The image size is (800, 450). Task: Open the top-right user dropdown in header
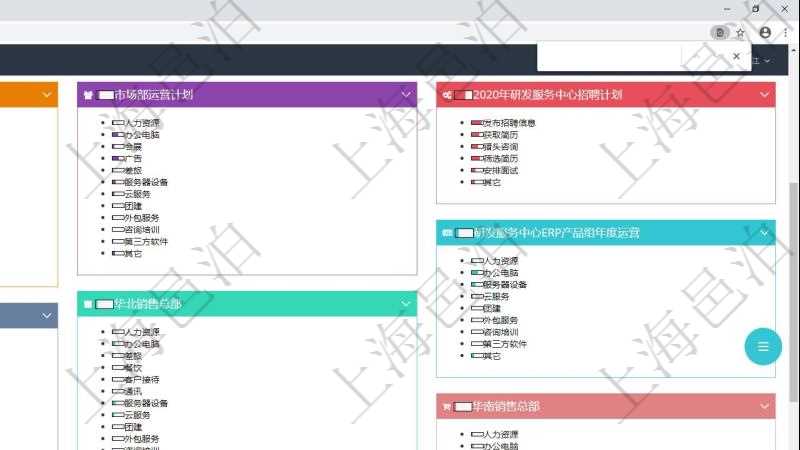click(767, 60)
